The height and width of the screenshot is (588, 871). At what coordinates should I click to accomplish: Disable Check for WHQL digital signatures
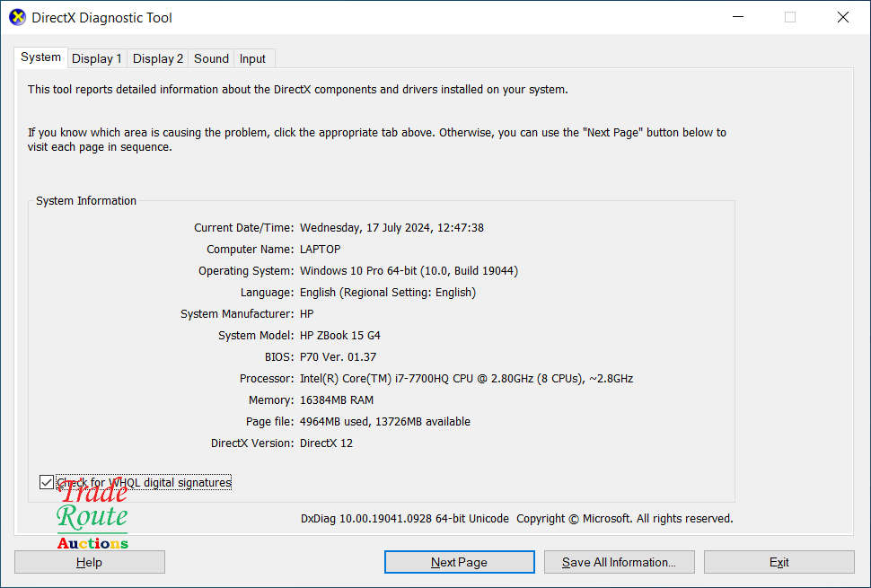pos(46,482)
